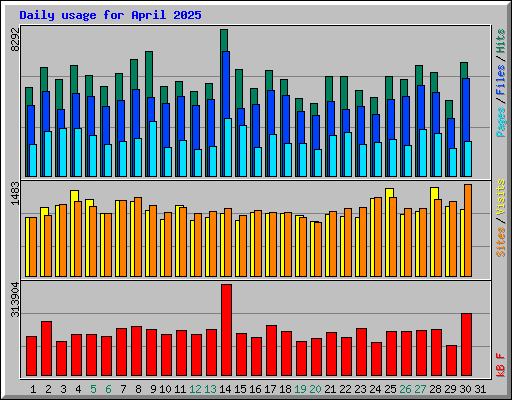Click day label 15 on the x-axis
Screen dimensions: 512x400
point(240,389)
